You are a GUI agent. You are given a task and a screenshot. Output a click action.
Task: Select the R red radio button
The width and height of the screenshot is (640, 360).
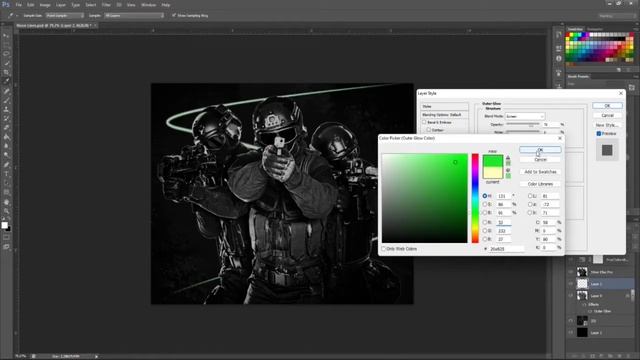[485, 222]
